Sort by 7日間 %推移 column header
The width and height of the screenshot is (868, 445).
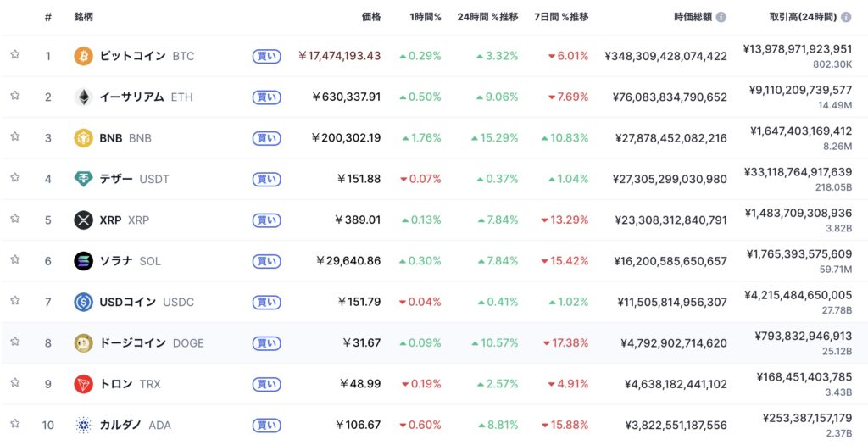click(561, 17)
